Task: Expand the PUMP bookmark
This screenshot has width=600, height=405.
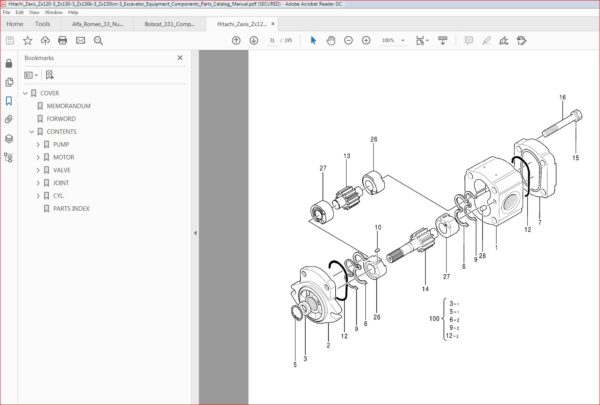Action: click(38, 145)
